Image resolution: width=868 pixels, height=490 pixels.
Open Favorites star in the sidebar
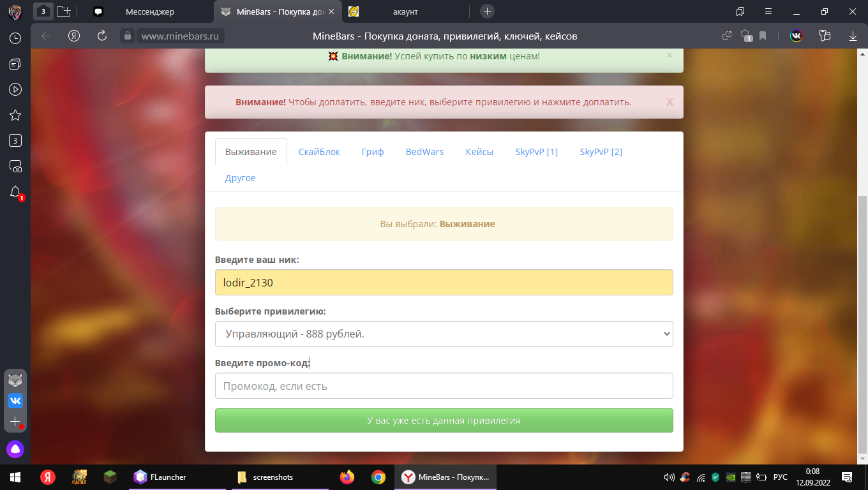(x=15, y=115)
